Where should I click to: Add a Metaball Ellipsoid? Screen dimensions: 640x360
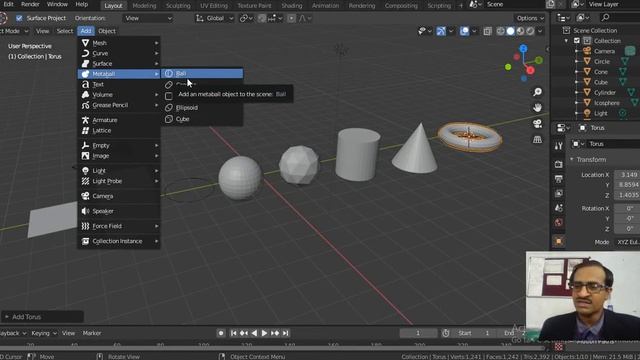[202, 108]
